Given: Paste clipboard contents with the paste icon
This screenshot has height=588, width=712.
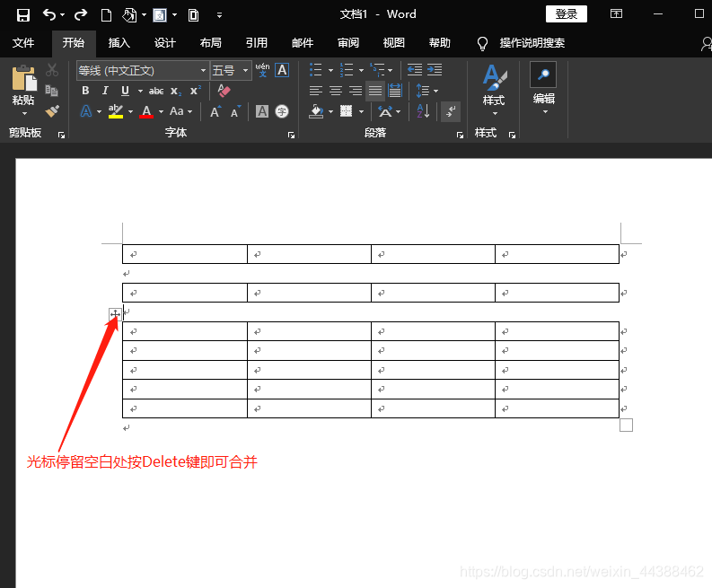Looking at the screenshot, I should (23, 78).
